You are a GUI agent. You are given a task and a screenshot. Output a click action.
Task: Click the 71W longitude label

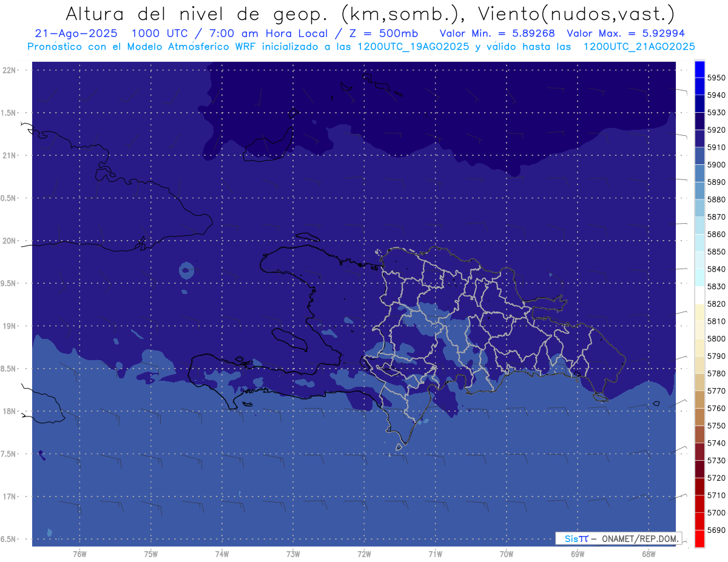tap(435, 554)
